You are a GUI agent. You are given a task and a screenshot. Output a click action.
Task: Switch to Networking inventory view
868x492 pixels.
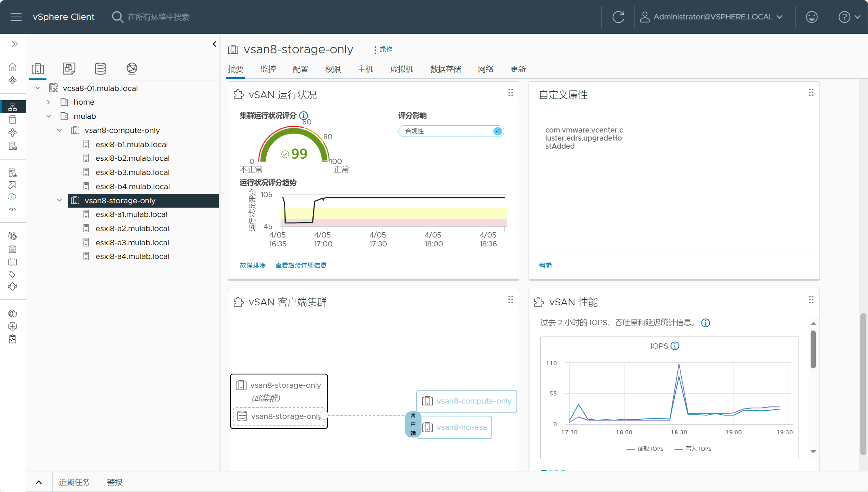click(132, 69)
